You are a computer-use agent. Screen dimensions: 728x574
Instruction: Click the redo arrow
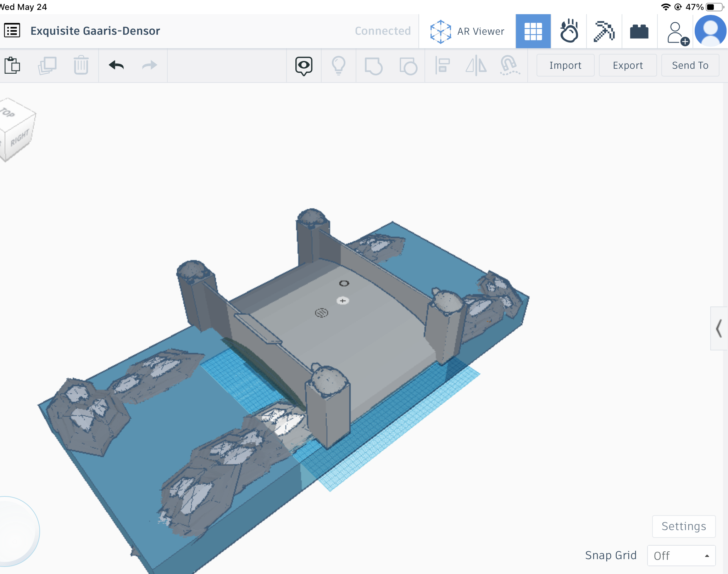coord(149,65)
